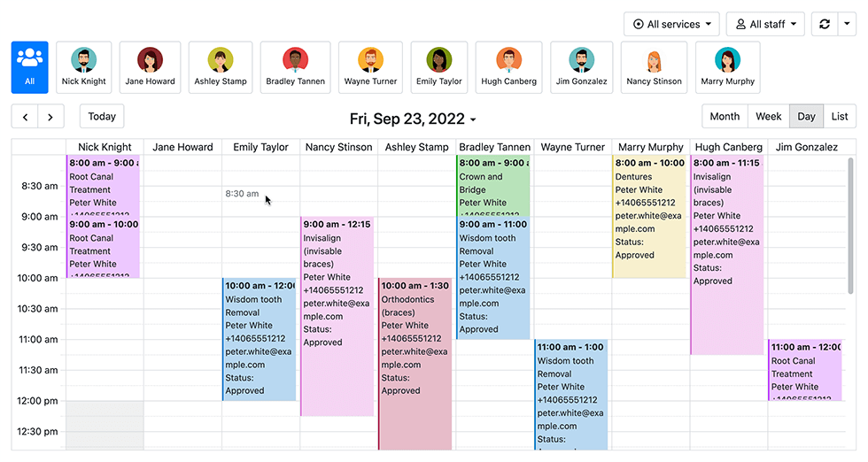Open the date picker for Fri, Sep 23

coord(413,119)
